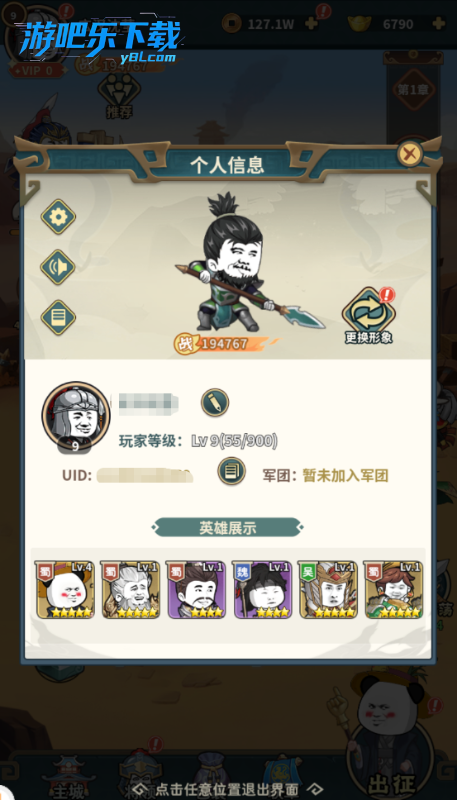Select the 吴 faction hero card

[x=327, y=590]
